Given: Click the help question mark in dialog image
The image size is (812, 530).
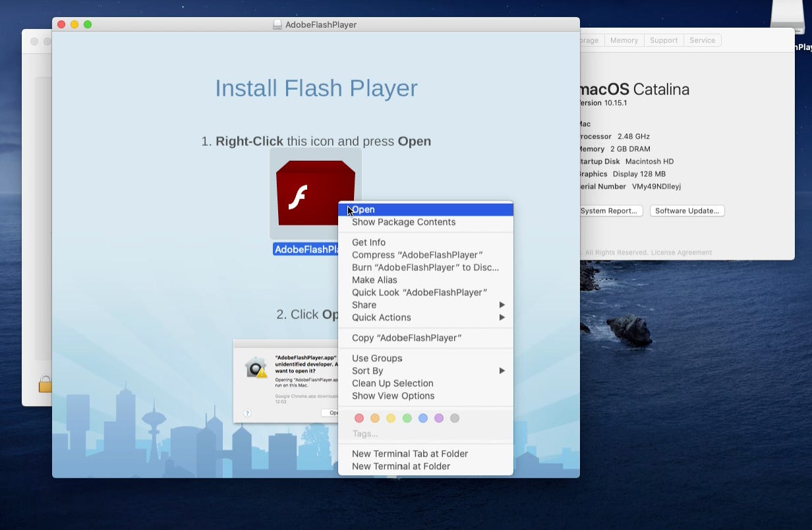Looking at the screenshot, I should click(247, 413).
